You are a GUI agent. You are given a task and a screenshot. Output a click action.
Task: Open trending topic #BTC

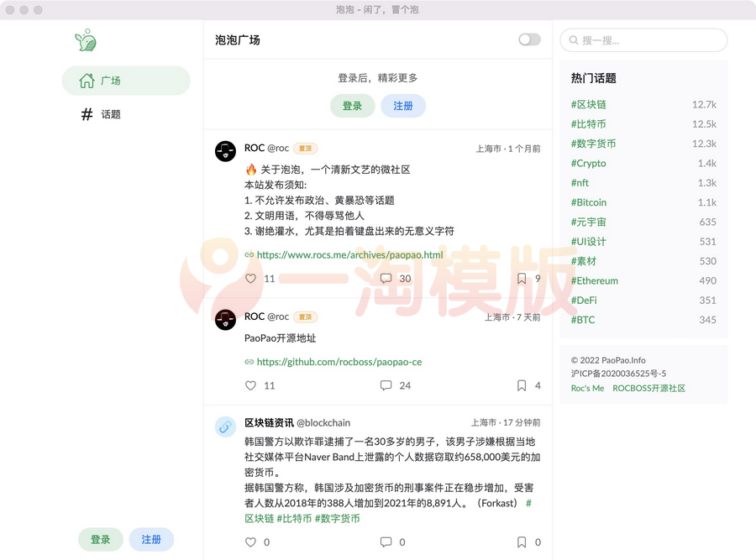[x=583, y=320]
